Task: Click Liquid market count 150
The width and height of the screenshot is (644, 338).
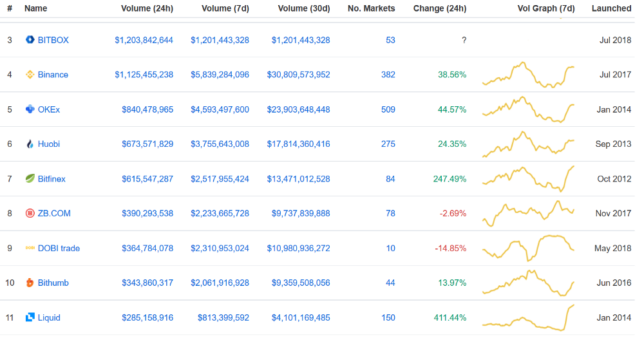Action: pyautogui.click(x=388, y=318)
